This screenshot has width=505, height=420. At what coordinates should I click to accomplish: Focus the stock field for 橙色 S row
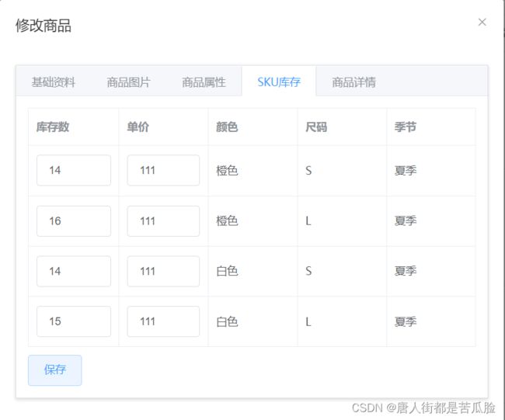click(74, 170)
